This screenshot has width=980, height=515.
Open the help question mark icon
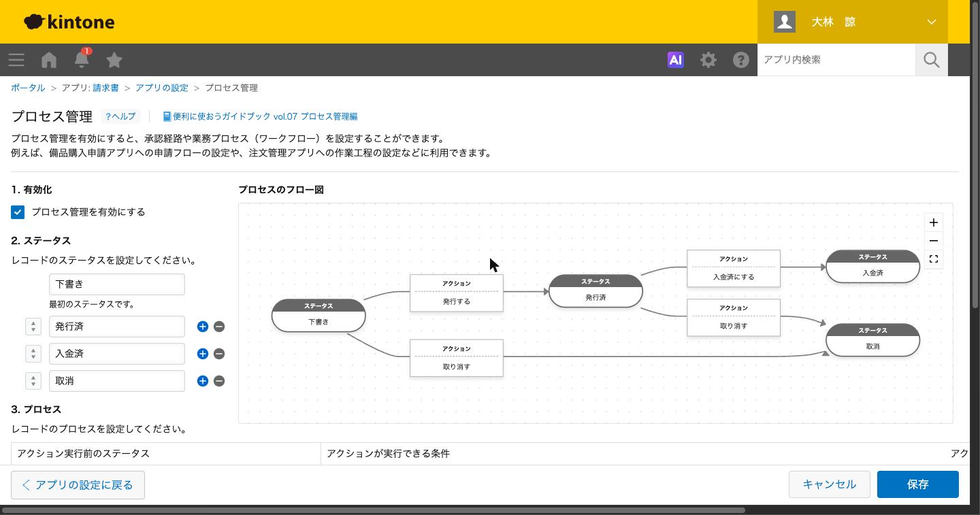[x=741, y=60]
